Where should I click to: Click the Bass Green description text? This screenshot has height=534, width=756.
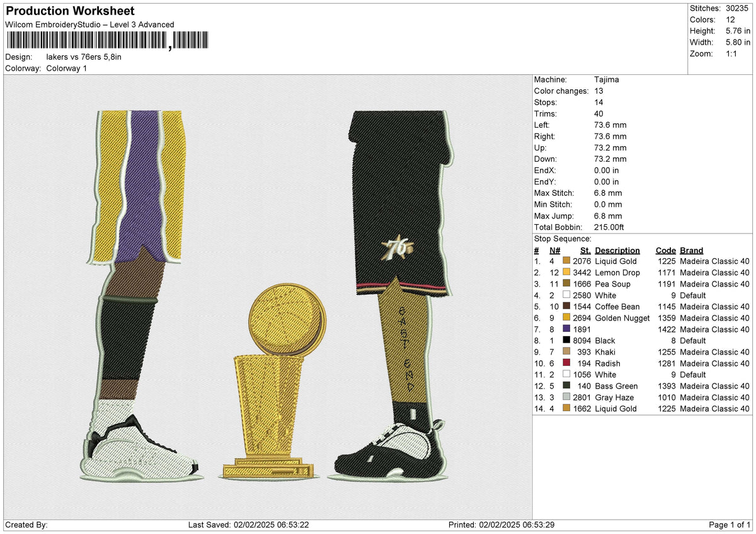click(616, 386)
